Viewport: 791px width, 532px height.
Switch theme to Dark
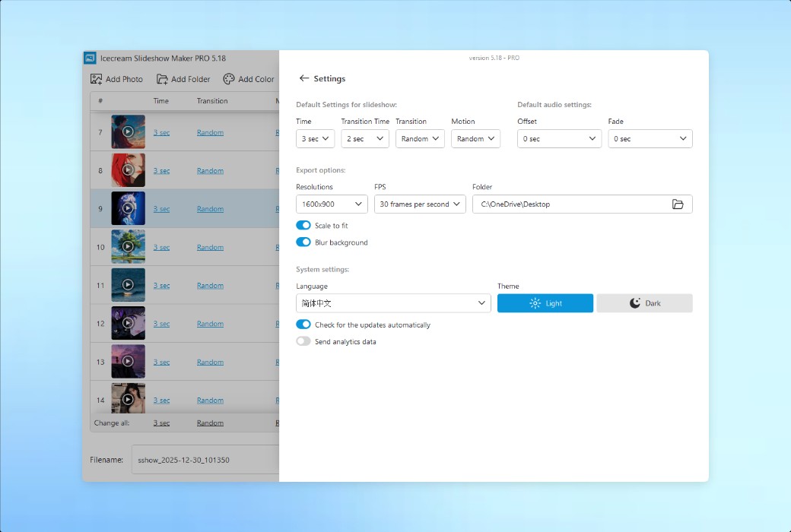[644, 302]
